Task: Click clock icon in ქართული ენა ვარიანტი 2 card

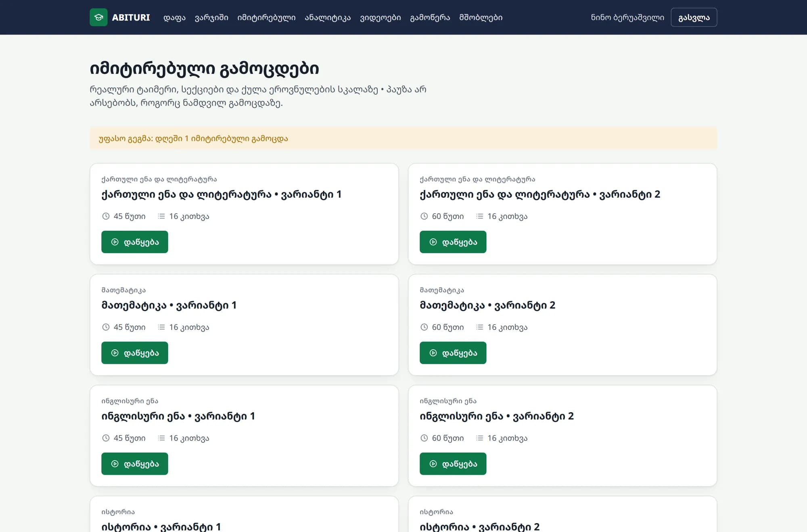Action: 424,216
